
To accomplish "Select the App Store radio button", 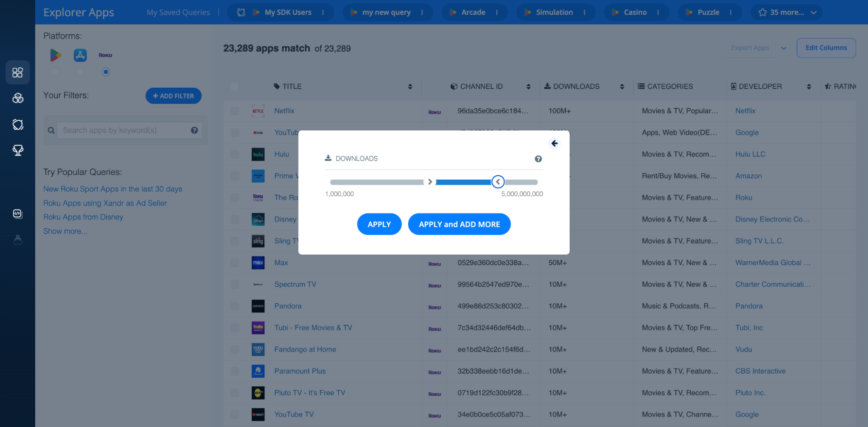I will 80,72.
